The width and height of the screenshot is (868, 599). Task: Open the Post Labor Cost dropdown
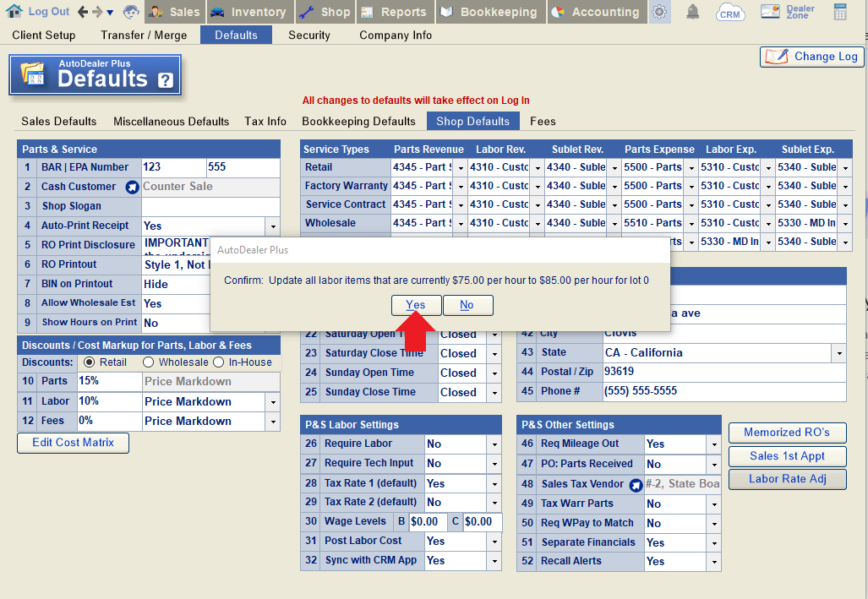(494, 542)
